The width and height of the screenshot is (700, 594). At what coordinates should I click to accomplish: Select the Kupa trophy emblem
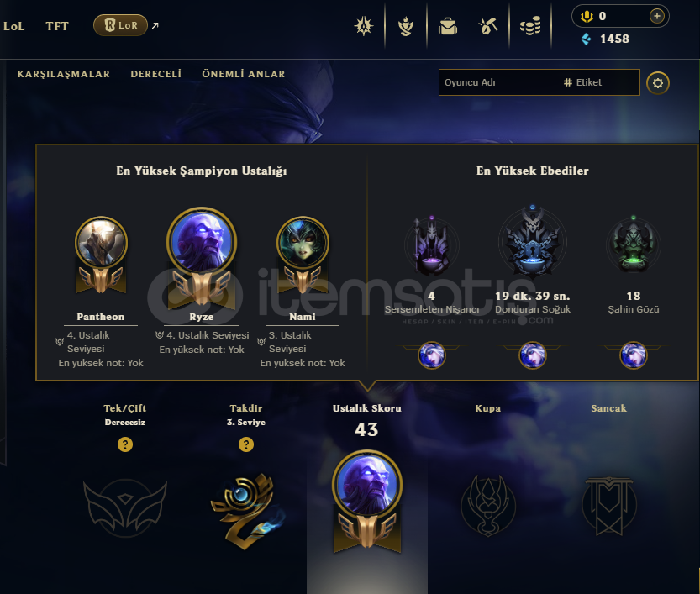pyautogui.click(x=488, y=506)
